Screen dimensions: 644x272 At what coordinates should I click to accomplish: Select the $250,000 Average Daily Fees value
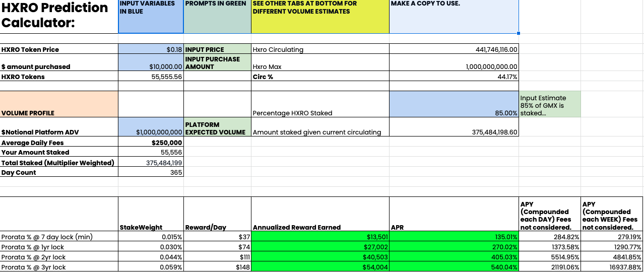point(151,143)
